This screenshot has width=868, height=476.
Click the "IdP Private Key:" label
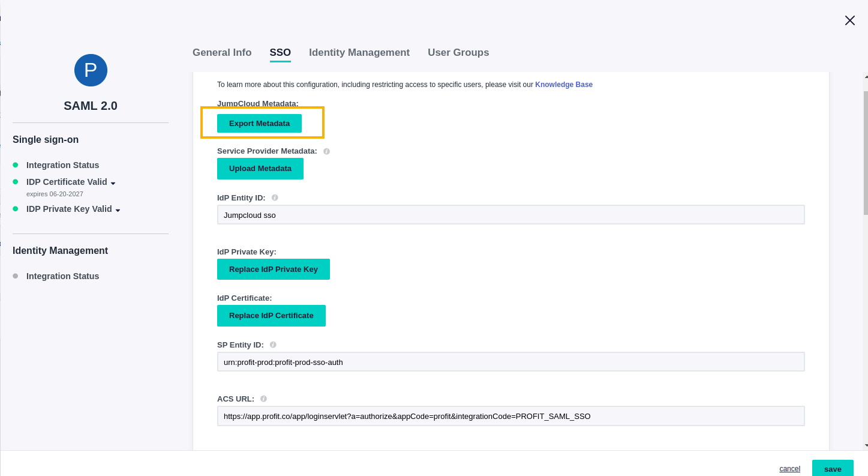(247, 252)
